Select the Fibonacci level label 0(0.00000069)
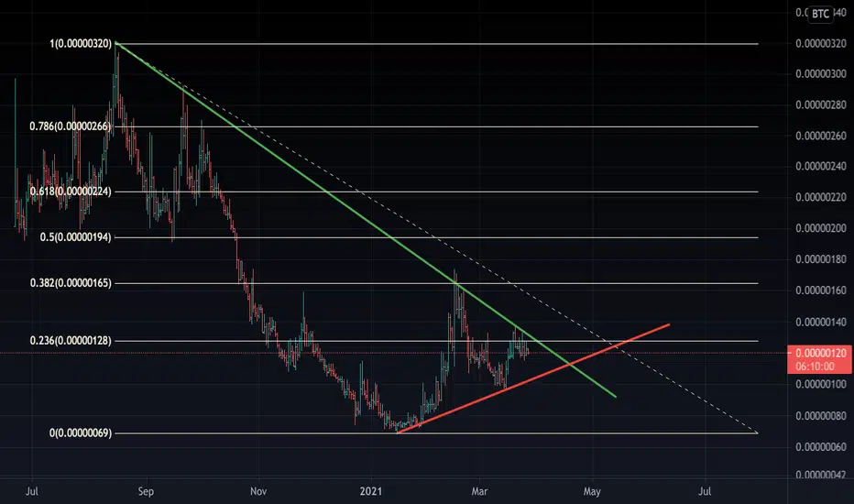 pyautogui.click(x=81, y=433)
